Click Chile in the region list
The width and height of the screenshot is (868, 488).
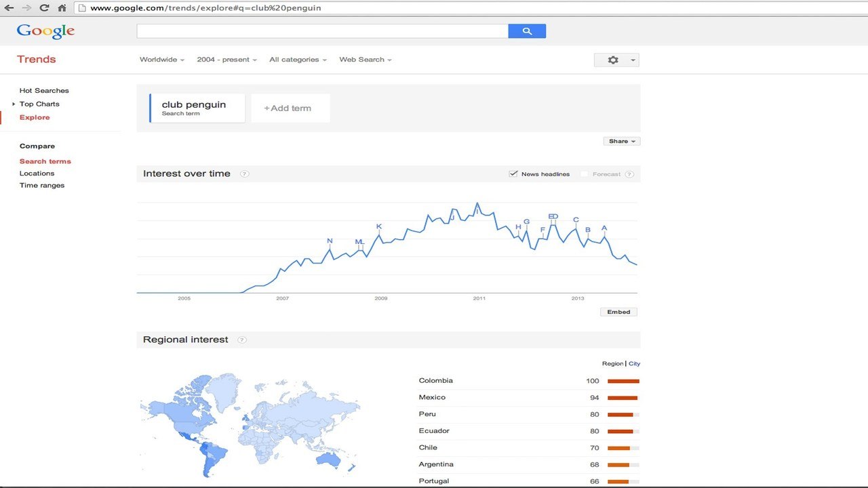coord(428,448)
